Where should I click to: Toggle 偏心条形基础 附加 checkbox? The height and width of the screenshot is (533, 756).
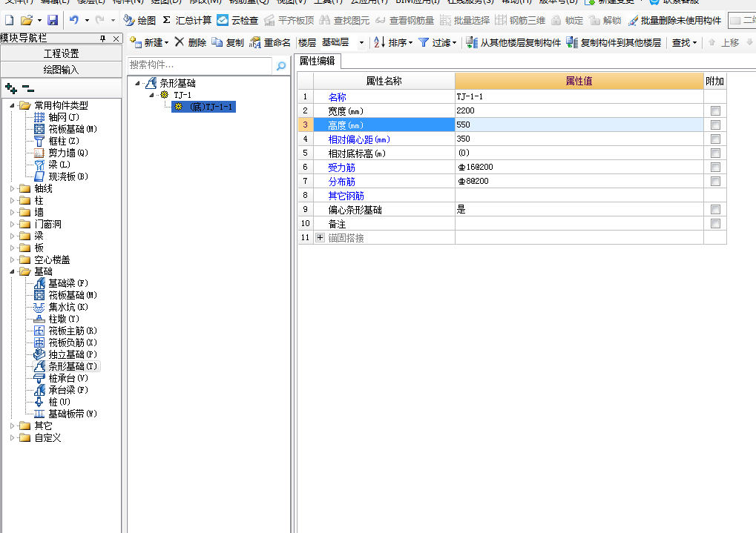pos(715,209)
